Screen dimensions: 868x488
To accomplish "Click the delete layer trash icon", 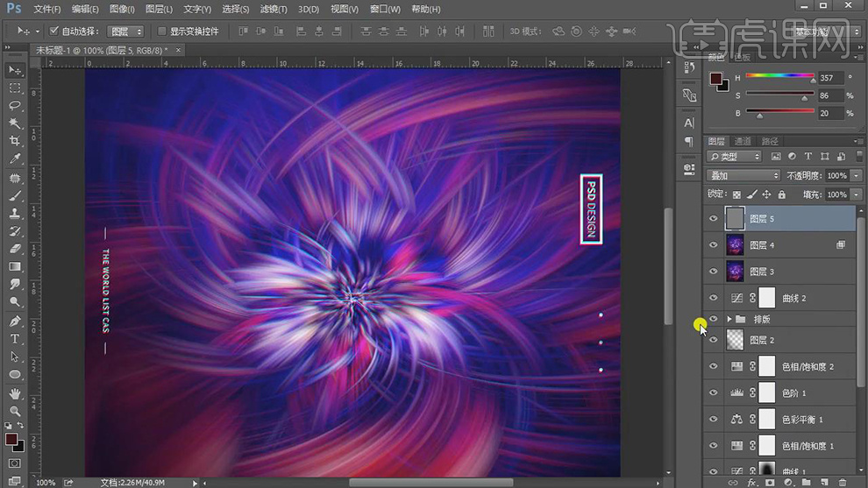I will [843, 482].
